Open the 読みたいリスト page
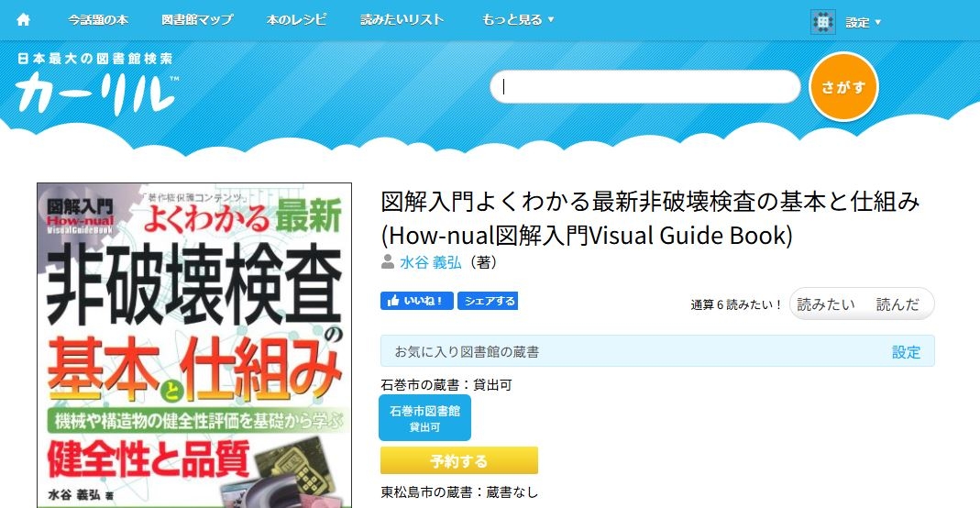This screenshot has width=980, height=508. coord(402,20)
